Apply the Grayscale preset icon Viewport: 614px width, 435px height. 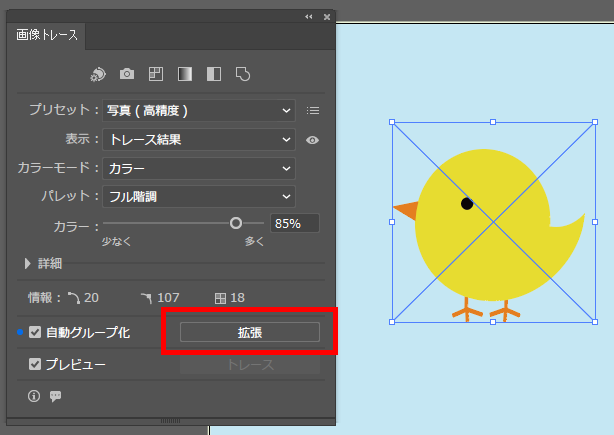[x=185, y=74]
